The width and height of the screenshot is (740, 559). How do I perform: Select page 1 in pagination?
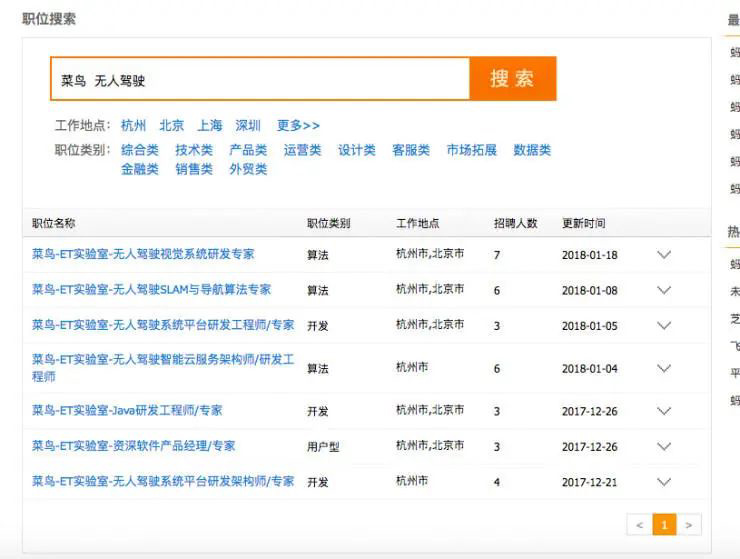pos(664,525)
